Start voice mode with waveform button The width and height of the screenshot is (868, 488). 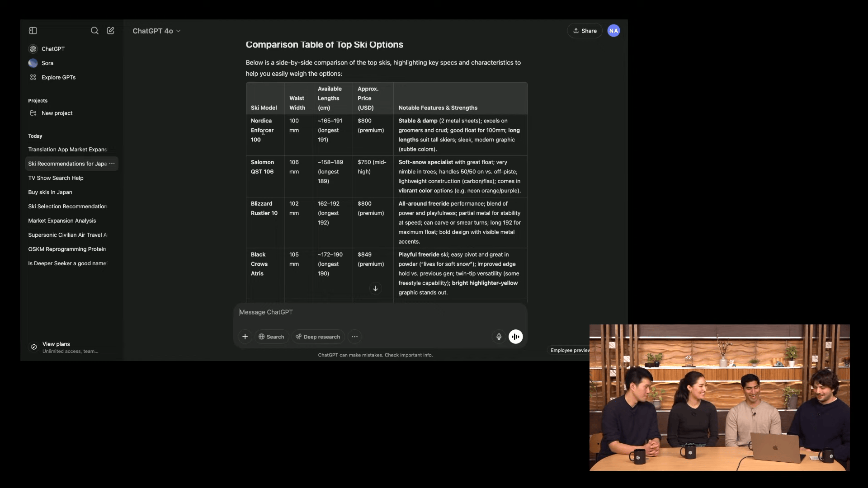(x=515, y=337)
